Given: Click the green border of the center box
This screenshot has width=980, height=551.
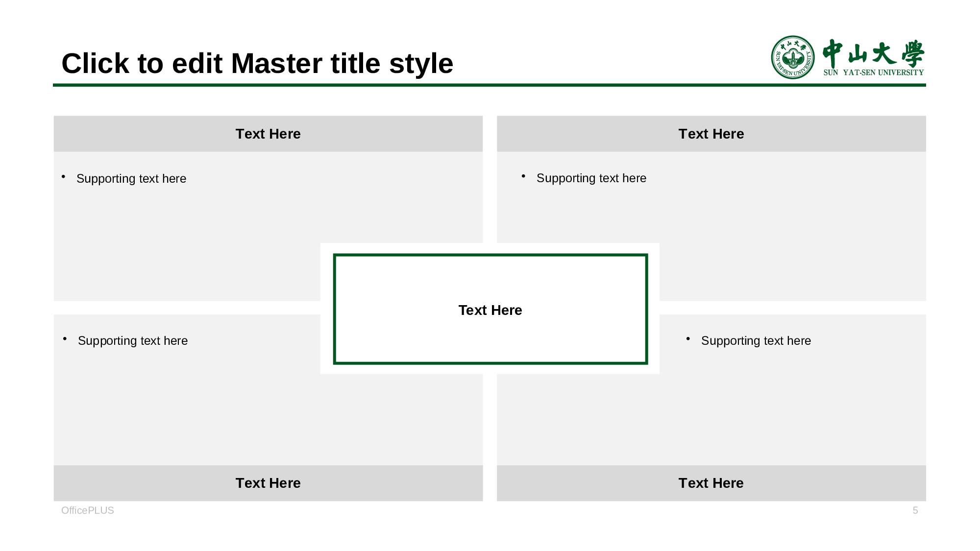Looking at the screenshot, I should (x=490, y=255).
